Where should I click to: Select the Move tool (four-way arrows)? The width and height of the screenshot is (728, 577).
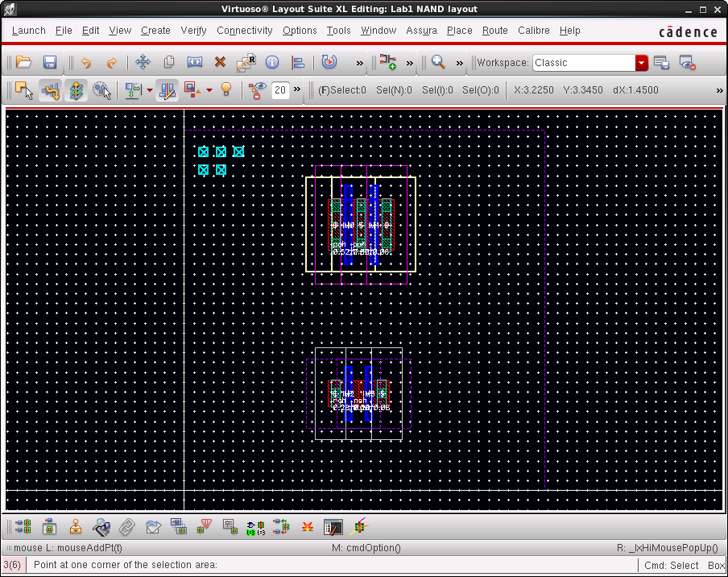point(143,62)
